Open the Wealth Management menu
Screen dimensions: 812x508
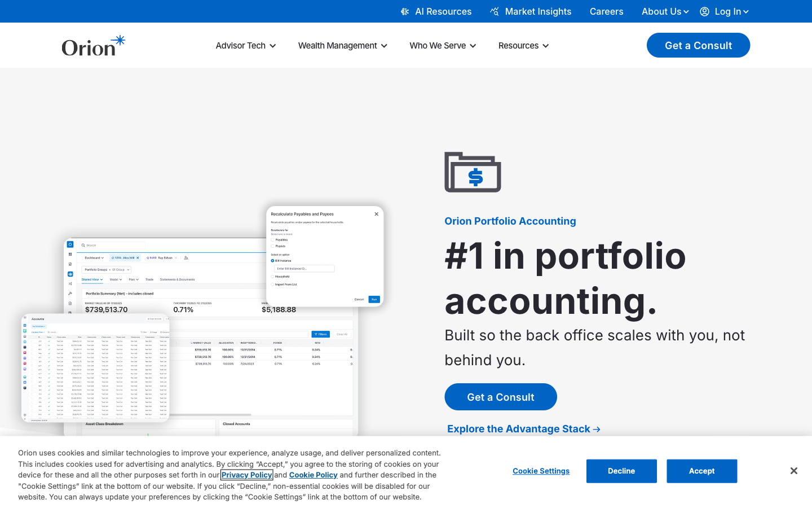point(343,46)
